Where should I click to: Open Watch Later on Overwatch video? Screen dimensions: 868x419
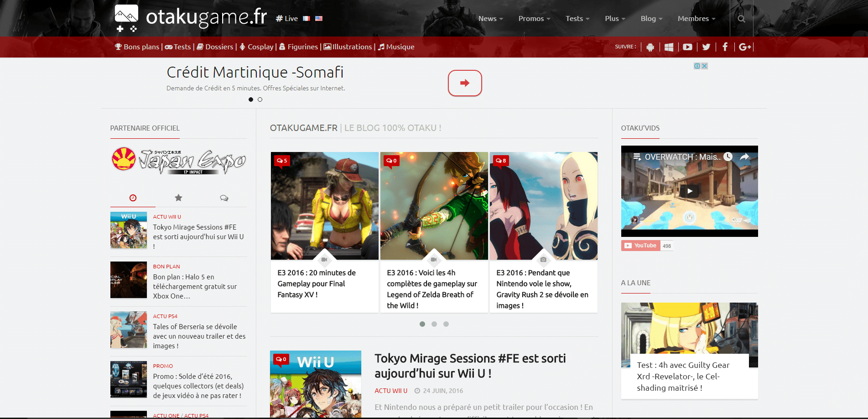coord(728,157)
